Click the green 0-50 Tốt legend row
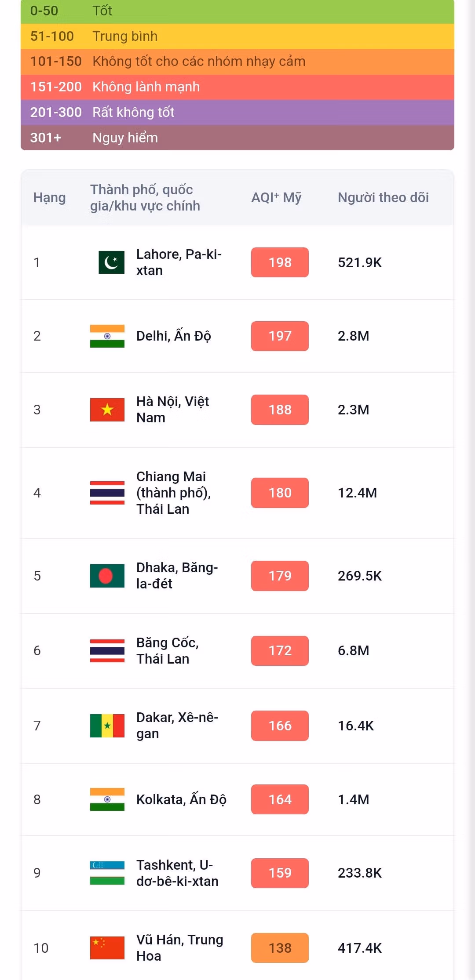475x980 pixels. click(x=237, y=11)
